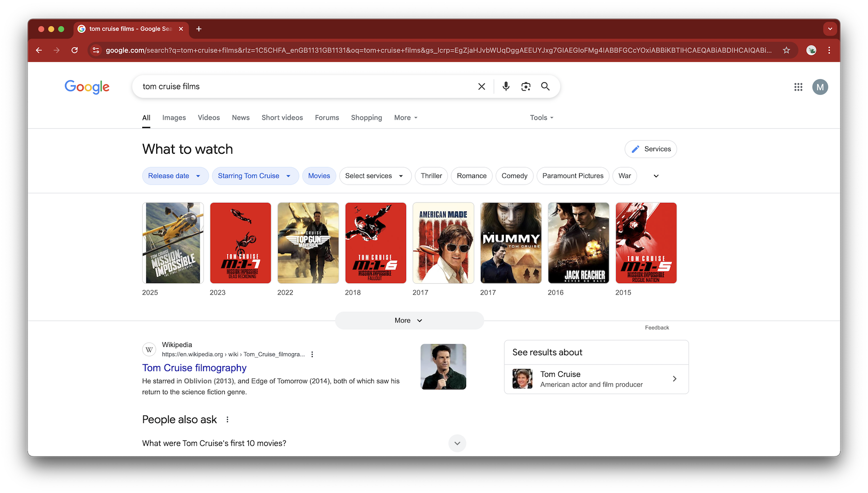
Task: Open Mission: Impossible Final Reckoning 2025 poster
Action: [173, 243]
